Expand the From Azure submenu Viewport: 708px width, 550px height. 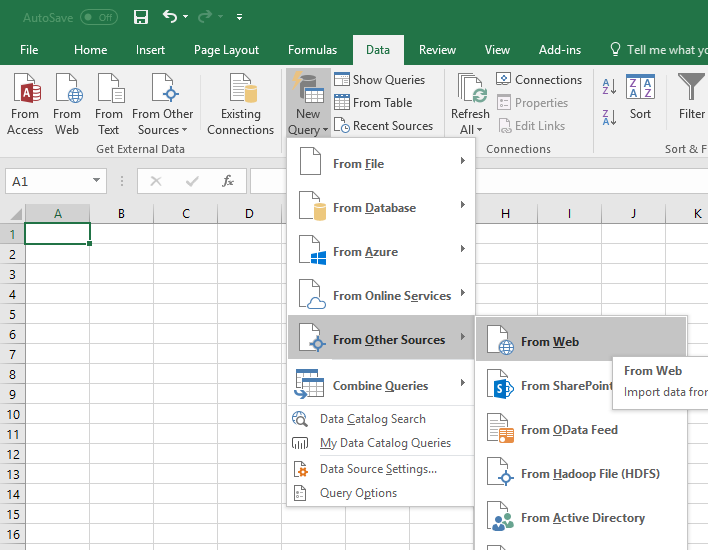pos(382,249)
